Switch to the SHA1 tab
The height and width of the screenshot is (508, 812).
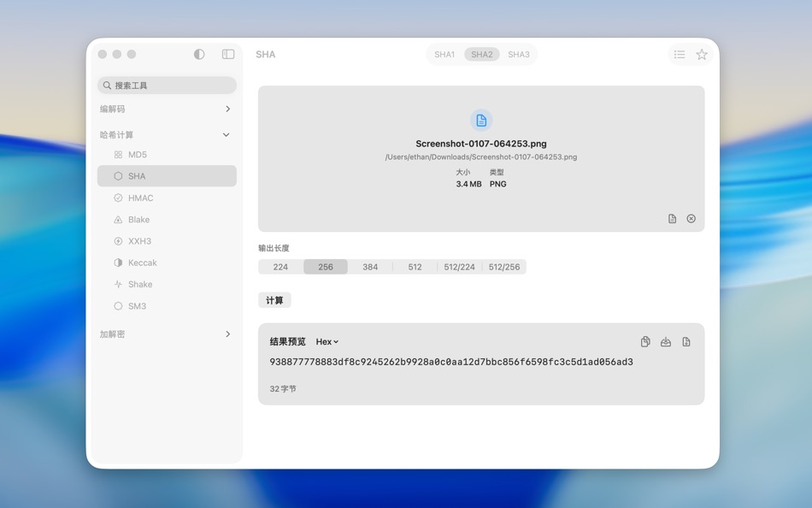(x=444, y=54)
